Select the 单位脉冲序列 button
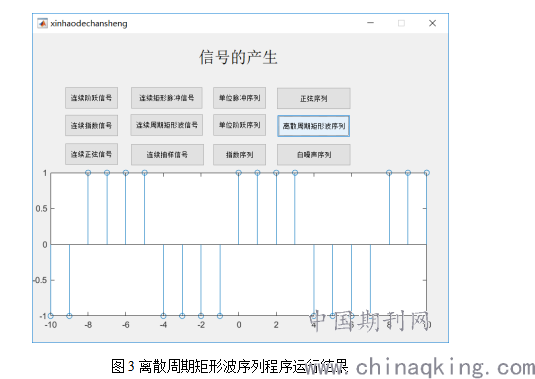 coord(240,98)
